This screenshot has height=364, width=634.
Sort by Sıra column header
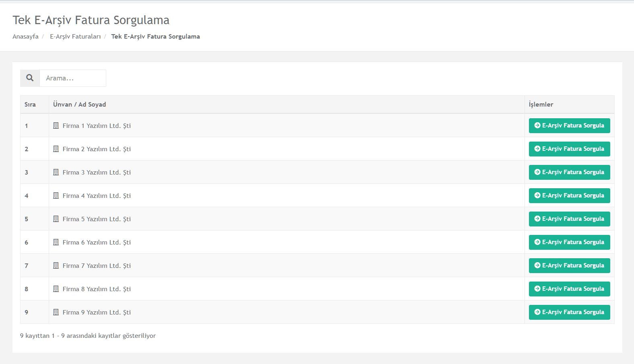pos(30,105)
